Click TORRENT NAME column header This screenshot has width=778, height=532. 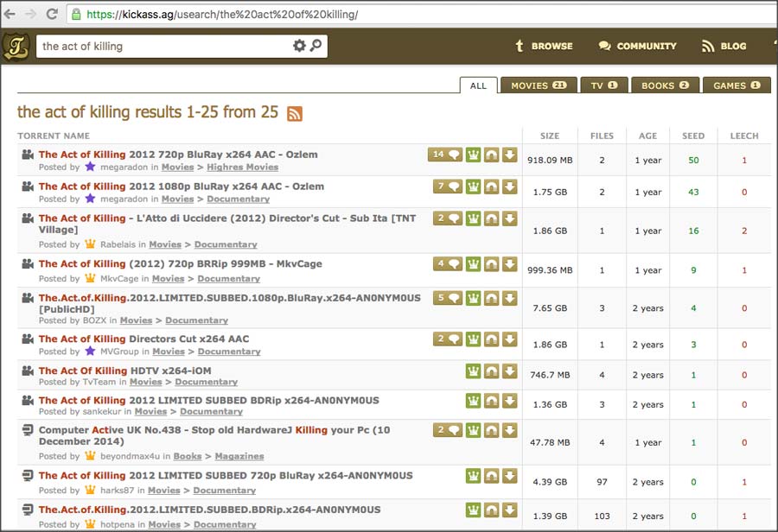coord(54,136)
